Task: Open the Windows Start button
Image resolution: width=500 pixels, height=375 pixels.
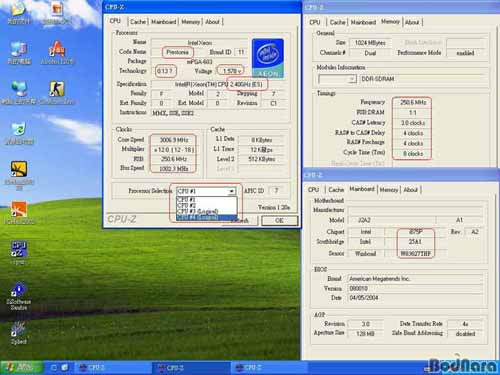Action: click(21, 368)
